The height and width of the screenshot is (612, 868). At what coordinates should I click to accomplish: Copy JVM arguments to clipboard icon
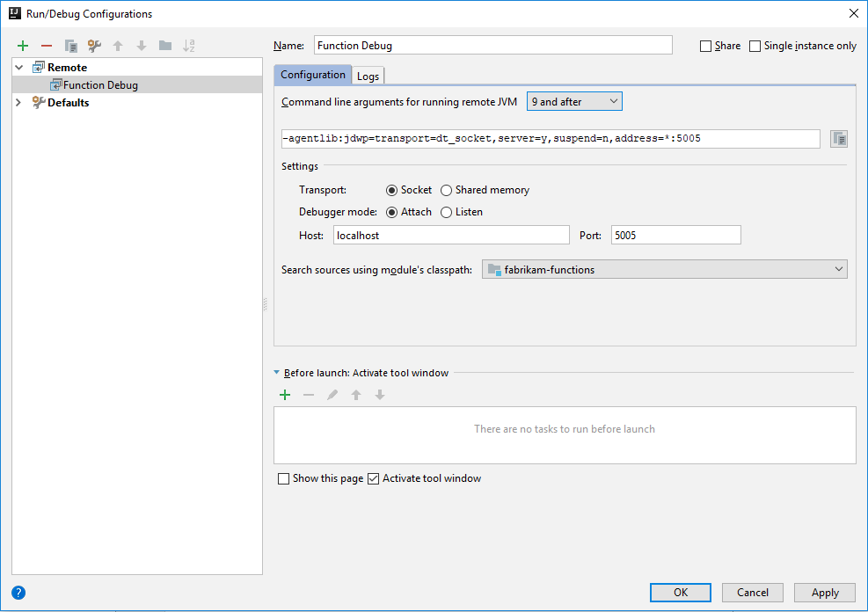point(839,139)
